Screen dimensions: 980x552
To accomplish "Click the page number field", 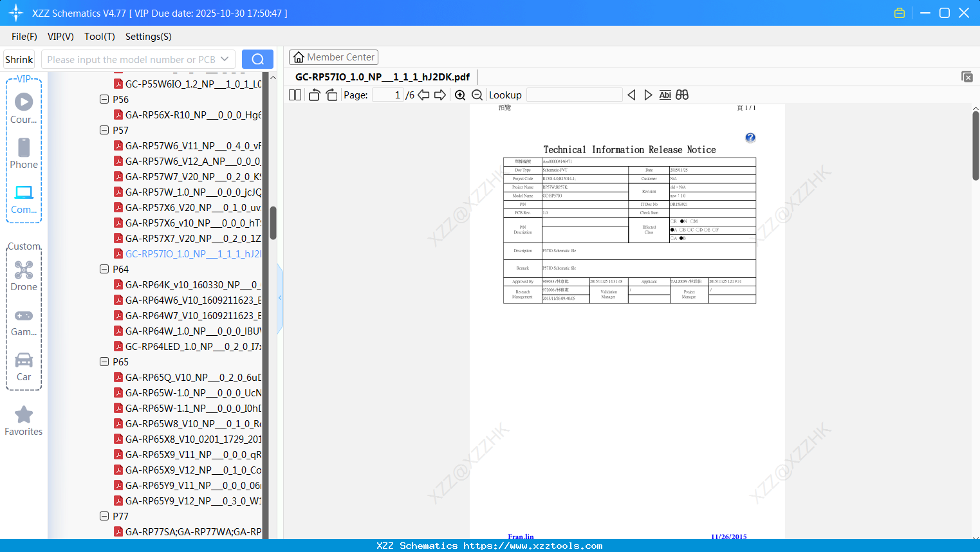I will tap(387, 95).
